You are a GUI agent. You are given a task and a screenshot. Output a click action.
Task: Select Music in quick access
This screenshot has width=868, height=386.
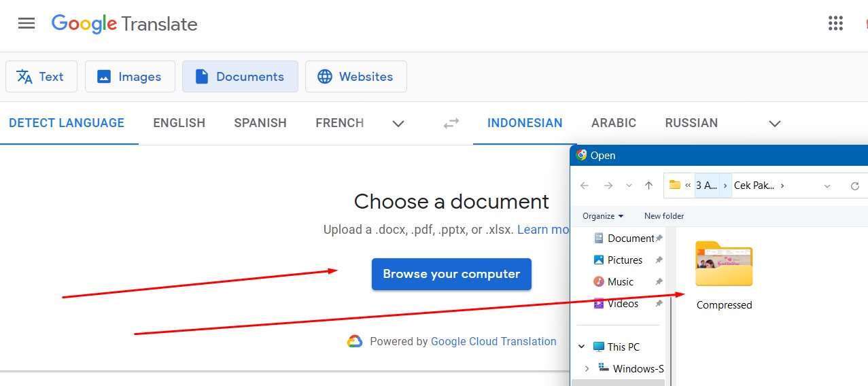(620, 281)
